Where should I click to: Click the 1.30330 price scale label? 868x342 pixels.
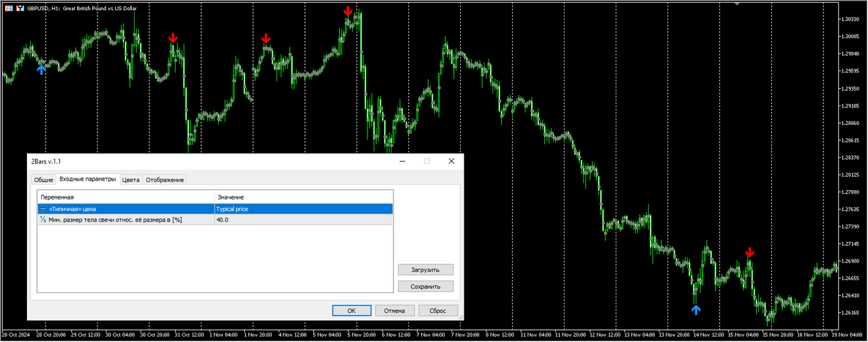tap(851, 19)
